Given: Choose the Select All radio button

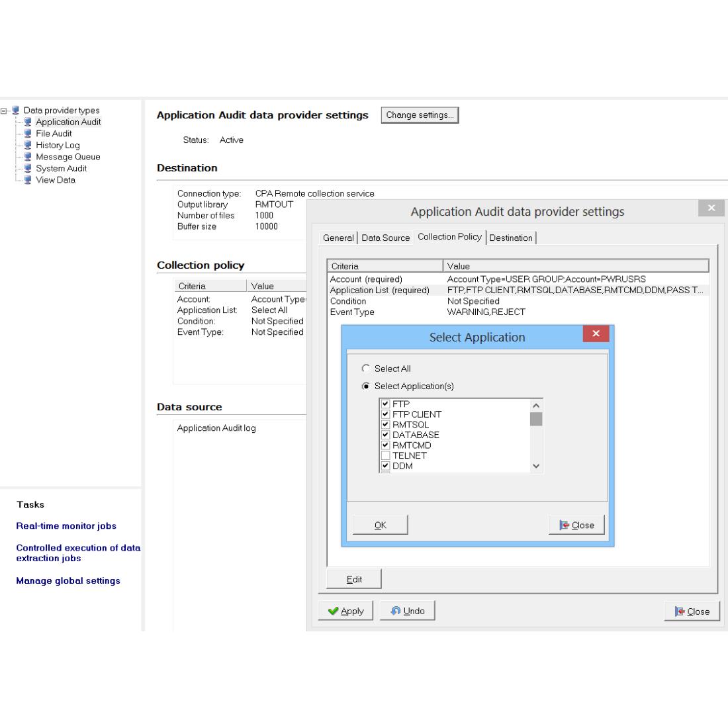Looking at the screenshot, I should [366, 369].
